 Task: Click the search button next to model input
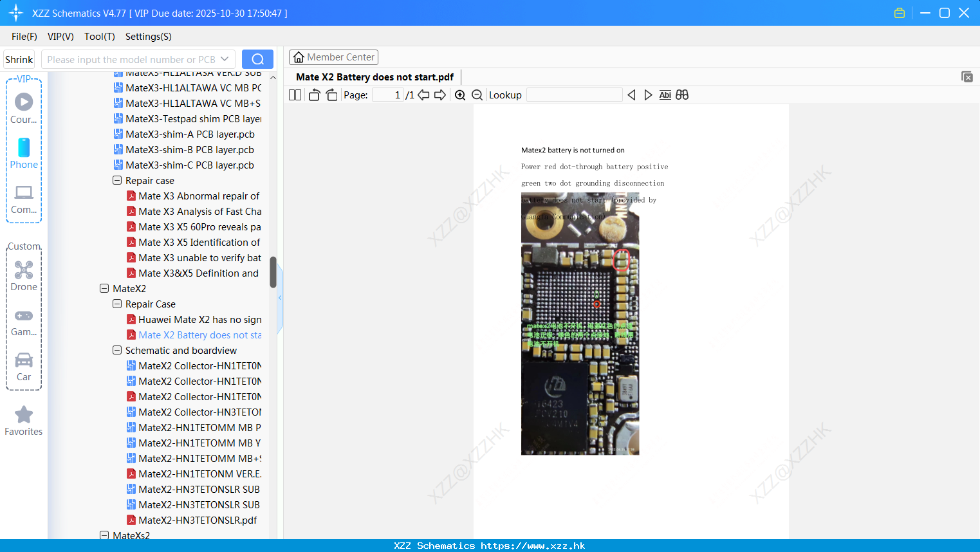257,59
